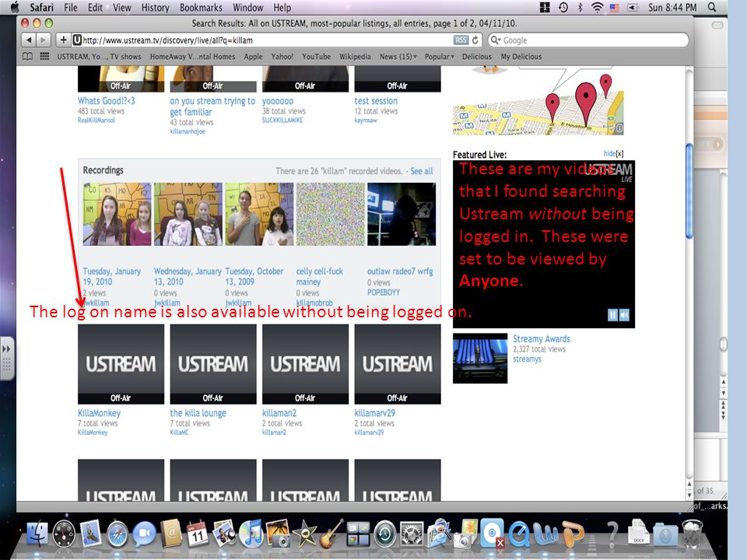
Task: Open the Streamy Awards thumbnail
Action: [480, 358]
